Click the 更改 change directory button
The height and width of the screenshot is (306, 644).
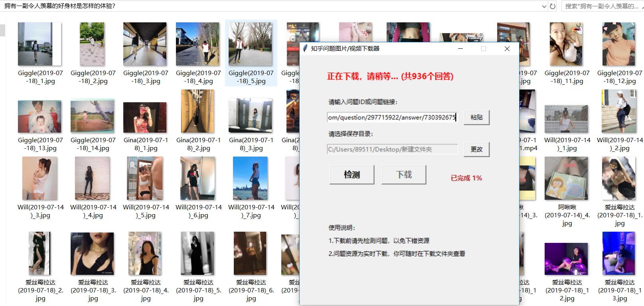[476, 149]
